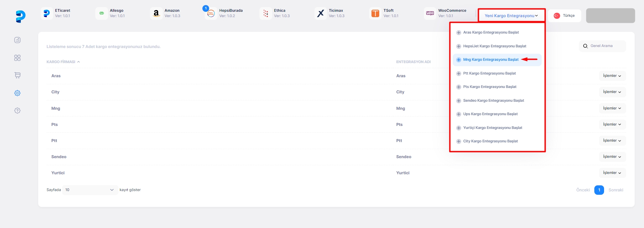
Task: Click the WooCommerce logo icon
Action: (430, 13)
